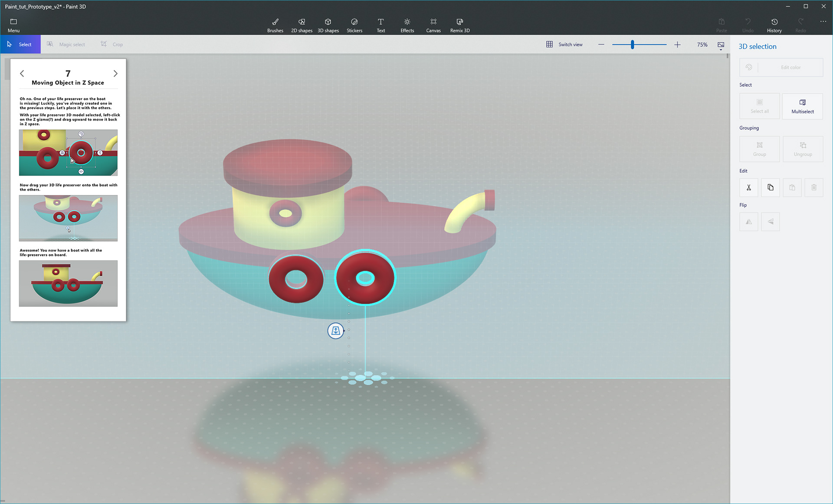Go to next tutorial step

115,73
